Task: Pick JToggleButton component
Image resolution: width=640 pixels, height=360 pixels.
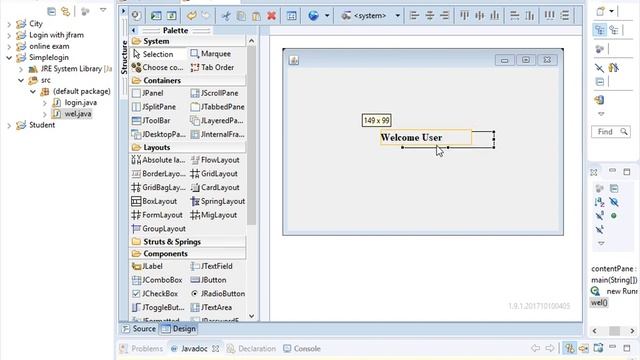Action: (x=158, y=307)
